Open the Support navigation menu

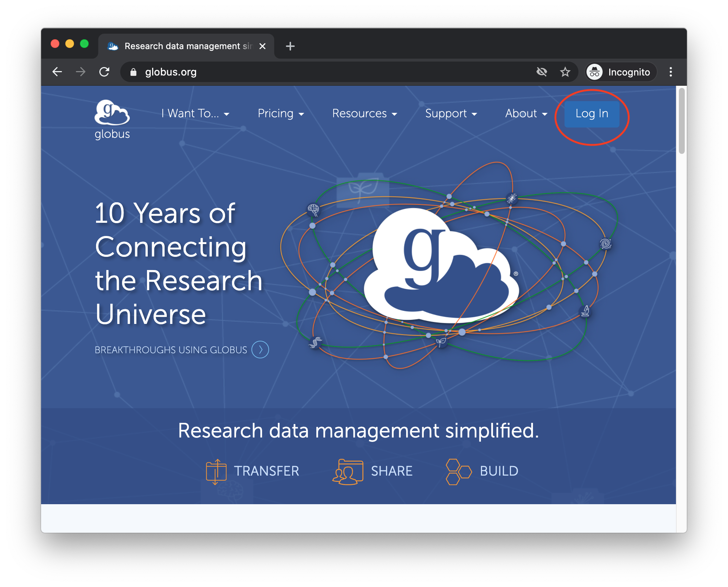click(451, 114)
